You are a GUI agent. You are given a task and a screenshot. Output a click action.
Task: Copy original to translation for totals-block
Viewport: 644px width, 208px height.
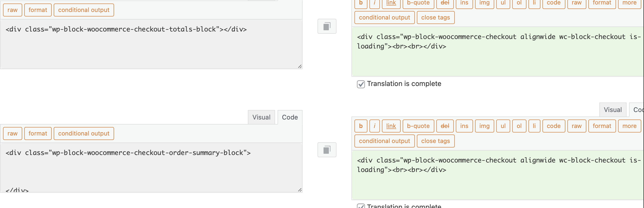[327, 26]
